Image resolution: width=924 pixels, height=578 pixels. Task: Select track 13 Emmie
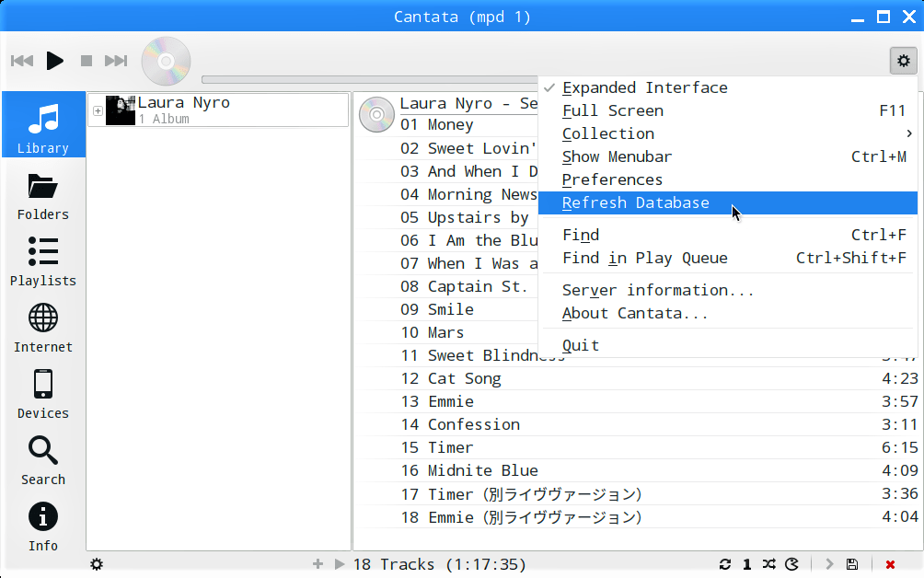(639, 401)
